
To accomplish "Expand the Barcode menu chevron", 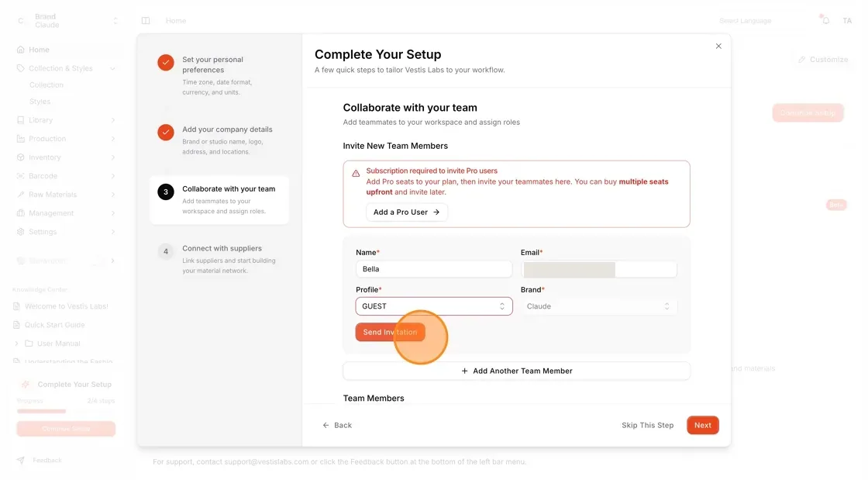I will [113, 176].
